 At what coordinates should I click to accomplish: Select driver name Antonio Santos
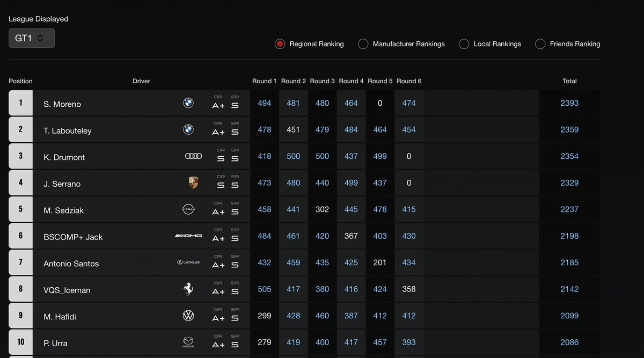coord(71,264)
